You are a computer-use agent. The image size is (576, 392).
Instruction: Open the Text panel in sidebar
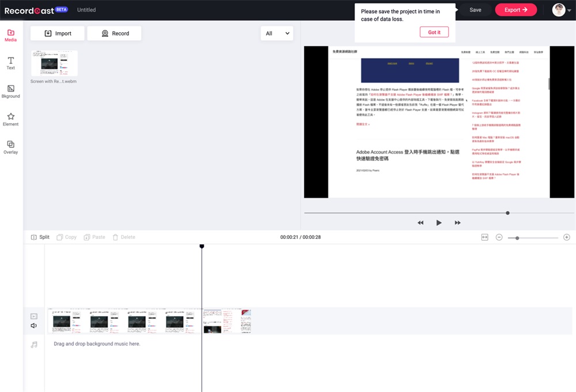coord(10,63)
